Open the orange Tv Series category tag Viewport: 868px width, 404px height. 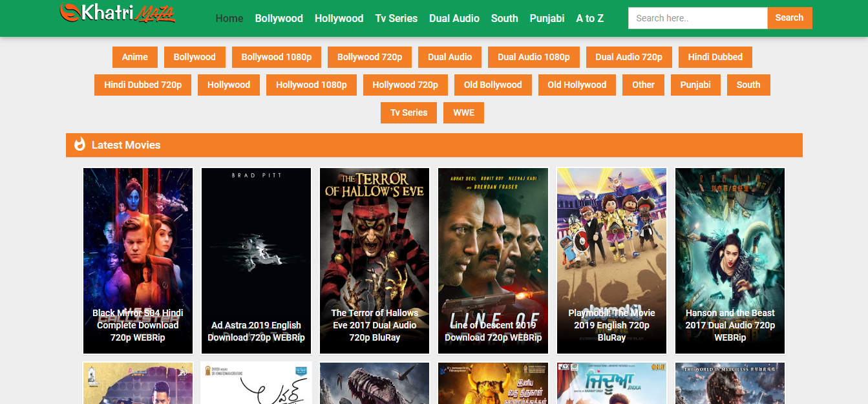pyautogui.click(x=409, y=112)
